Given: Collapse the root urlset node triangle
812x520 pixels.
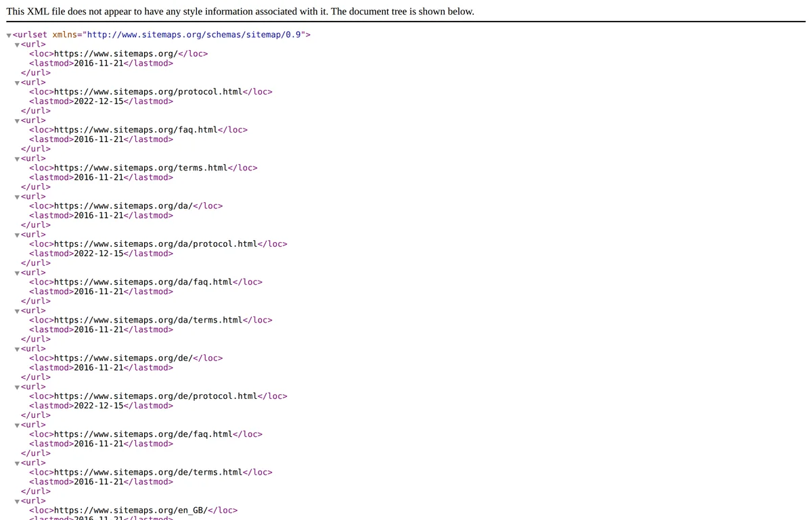Looking at the screenshot, I should [x=9, y=35].
